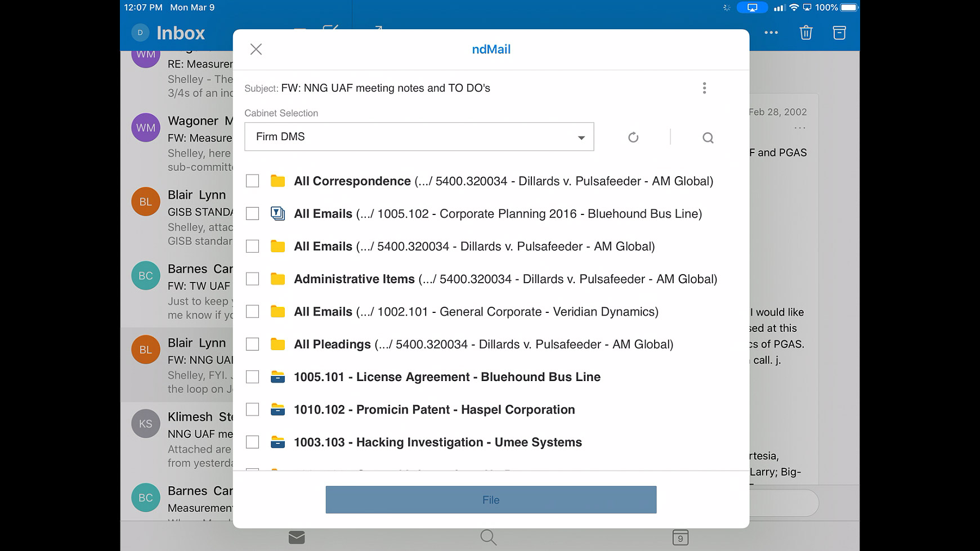Switch to Mail tab in bottom bar
980x551 pixels.
297,537
